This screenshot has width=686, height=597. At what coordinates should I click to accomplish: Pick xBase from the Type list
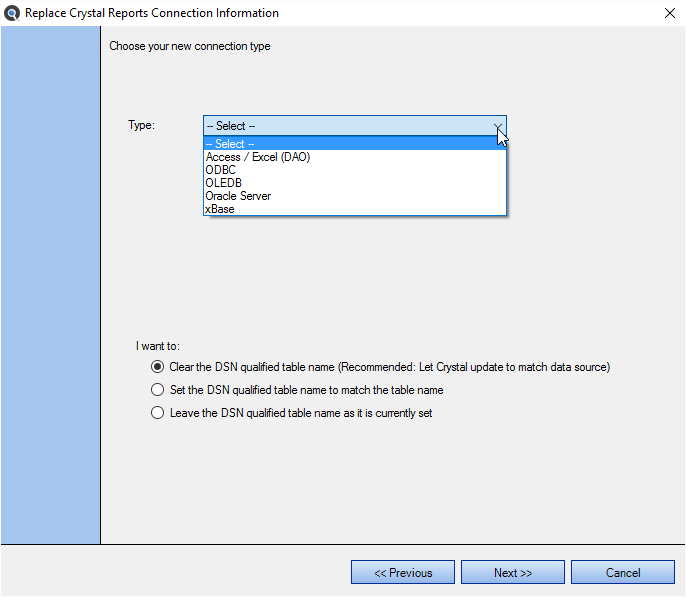(355, 209)
